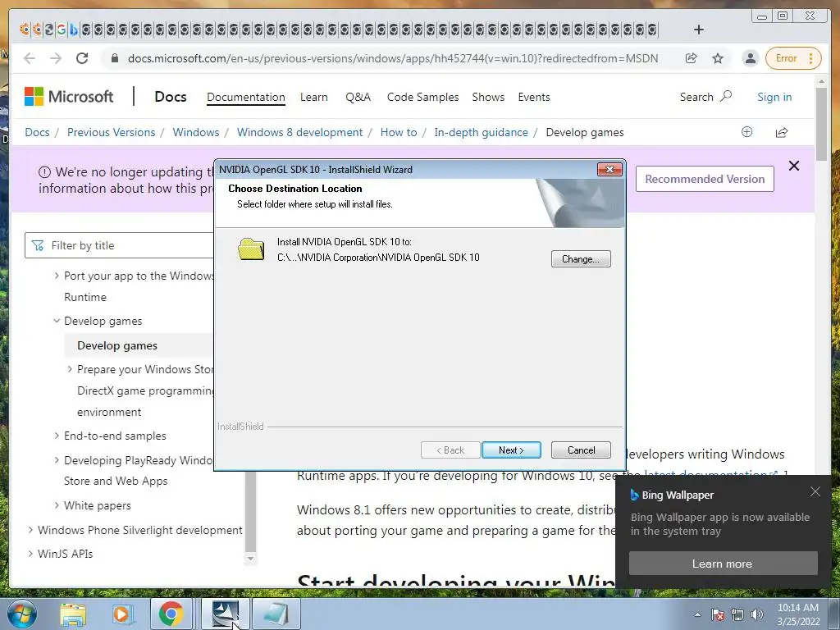Click the Action Center flag icon
This screenshot has height=630, width=840.
[x=718, y=614]
